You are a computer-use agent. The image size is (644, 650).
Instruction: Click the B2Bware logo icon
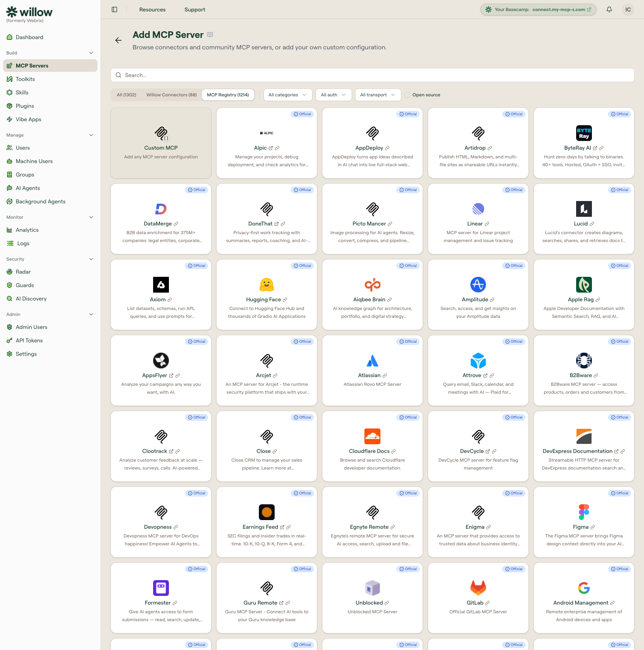(x=584, y=361)
